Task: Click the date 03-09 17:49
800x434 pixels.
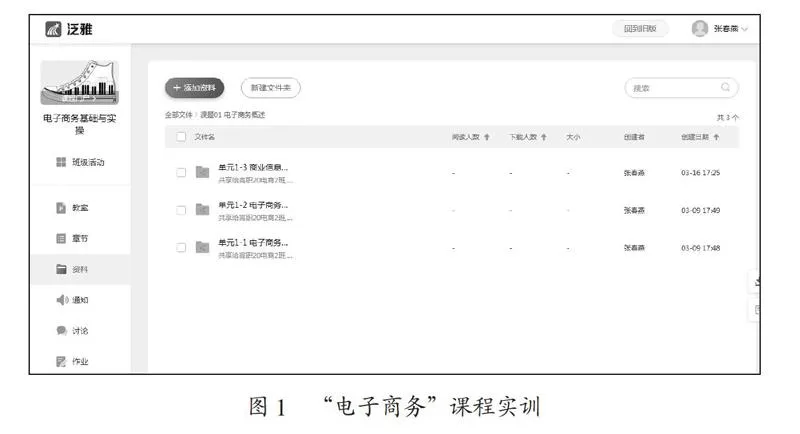Action: 701,210
